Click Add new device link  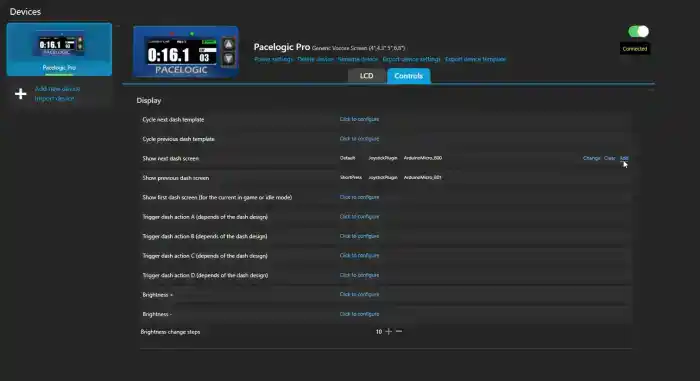(58, 89)
